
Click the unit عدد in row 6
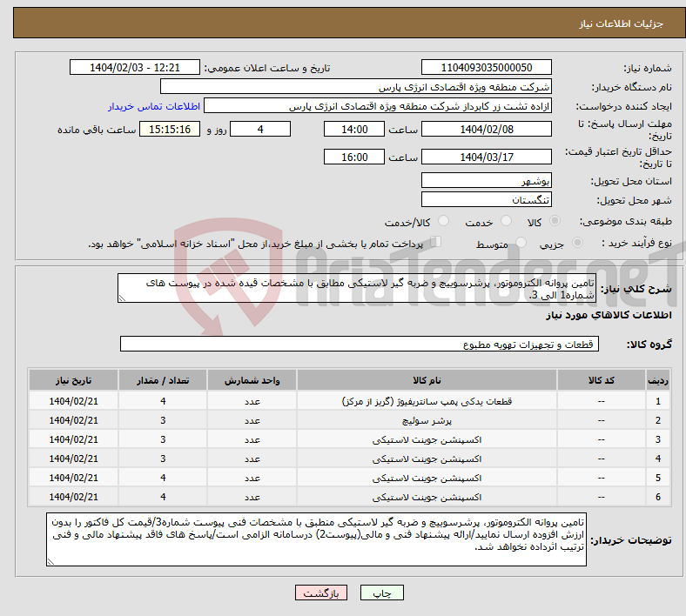(x=252, y=497)
